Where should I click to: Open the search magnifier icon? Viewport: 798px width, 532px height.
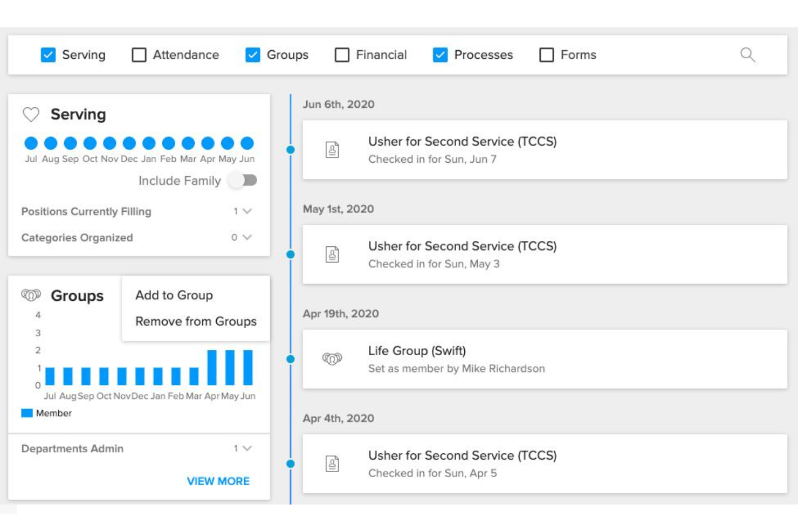747,55
